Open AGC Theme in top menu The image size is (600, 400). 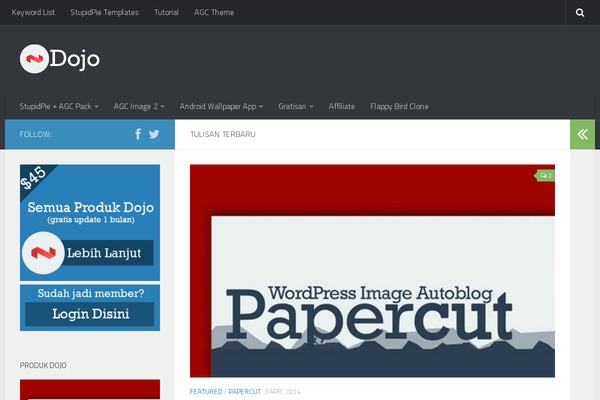(x=214, y=13)
